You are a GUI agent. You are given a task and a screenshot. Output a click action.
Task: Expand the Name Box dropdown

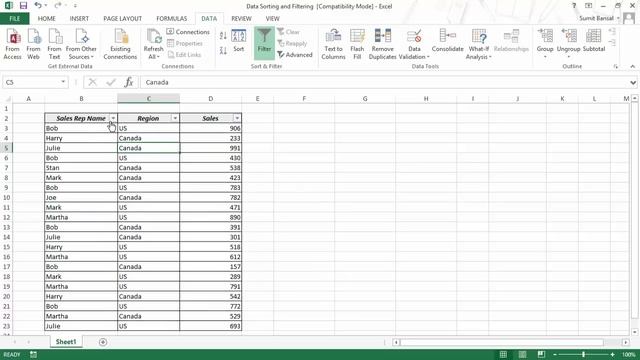[x=63, y=82]
